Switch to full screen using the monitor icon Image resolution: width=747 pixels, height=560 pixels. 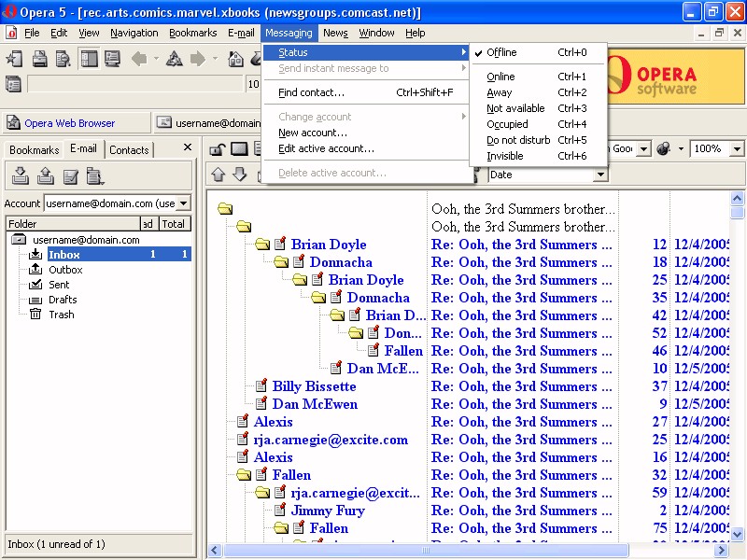112,59
